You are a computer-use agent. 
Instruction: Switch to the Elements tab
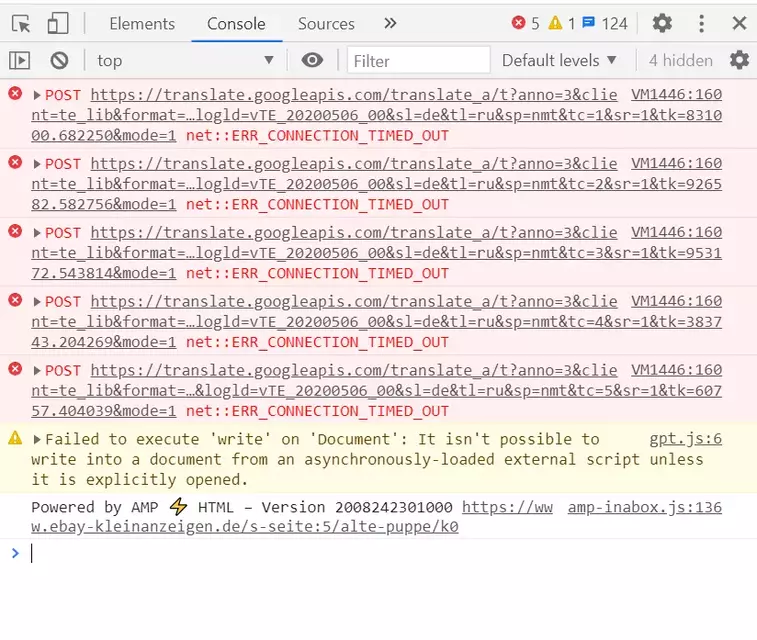[142, 24]
